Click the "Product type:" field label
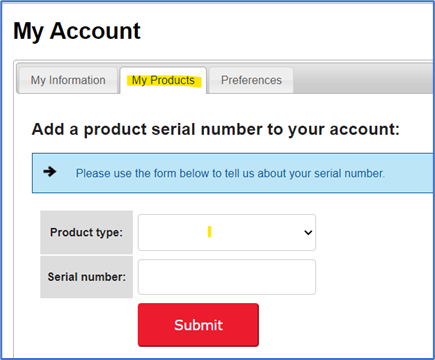435x360 pixels. (86, 232)
